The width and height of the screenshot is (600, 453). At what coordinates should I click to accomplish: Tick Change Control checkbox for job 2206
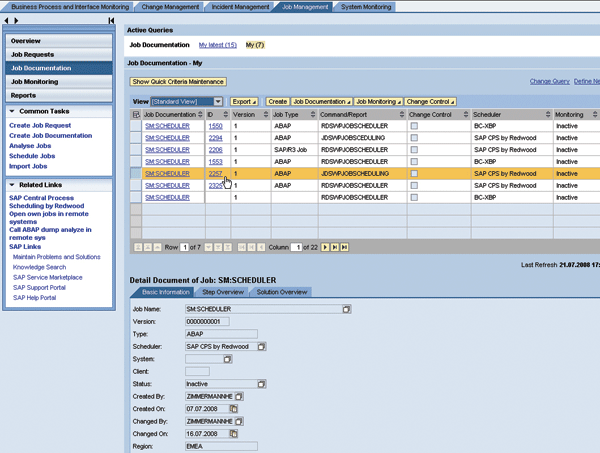coord(414,150)
